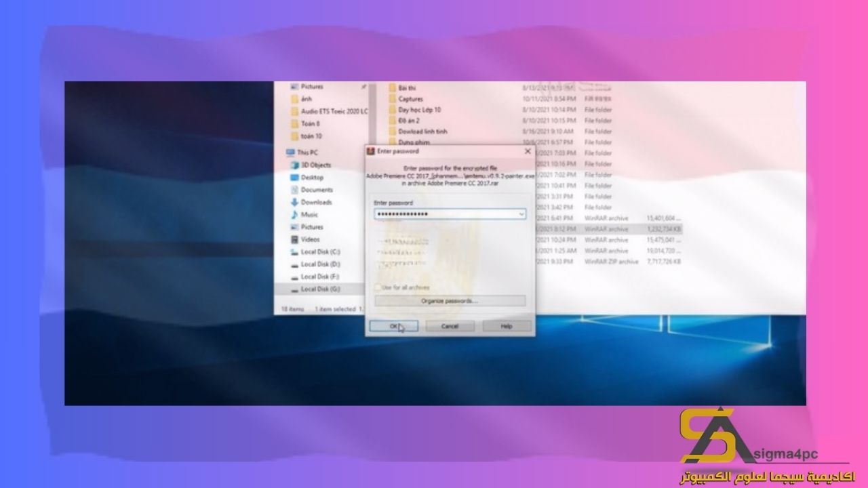Open Documents in the Explorer sidebar
Screen dimensions: 868x488
(317, 190)
